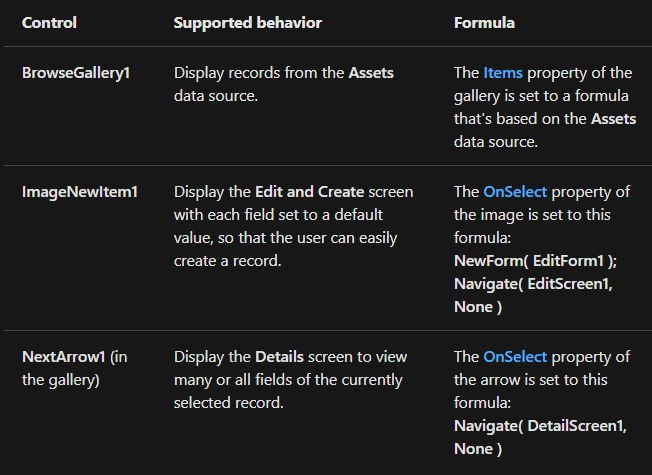Image resolution: width=652 pixels, height=475 pixels.
Task: Click the Navigate( DetailScreen1 formula text
Action: coord(540,426)
